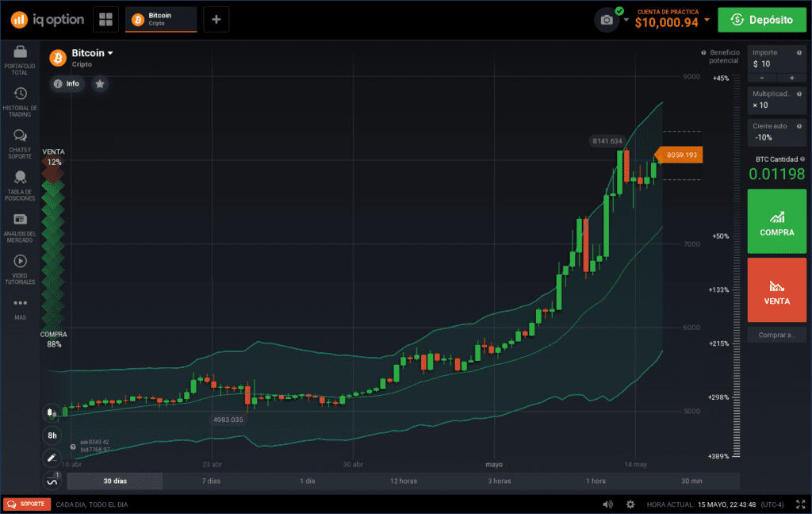Select the 30 min timeframe

(691, 481)
